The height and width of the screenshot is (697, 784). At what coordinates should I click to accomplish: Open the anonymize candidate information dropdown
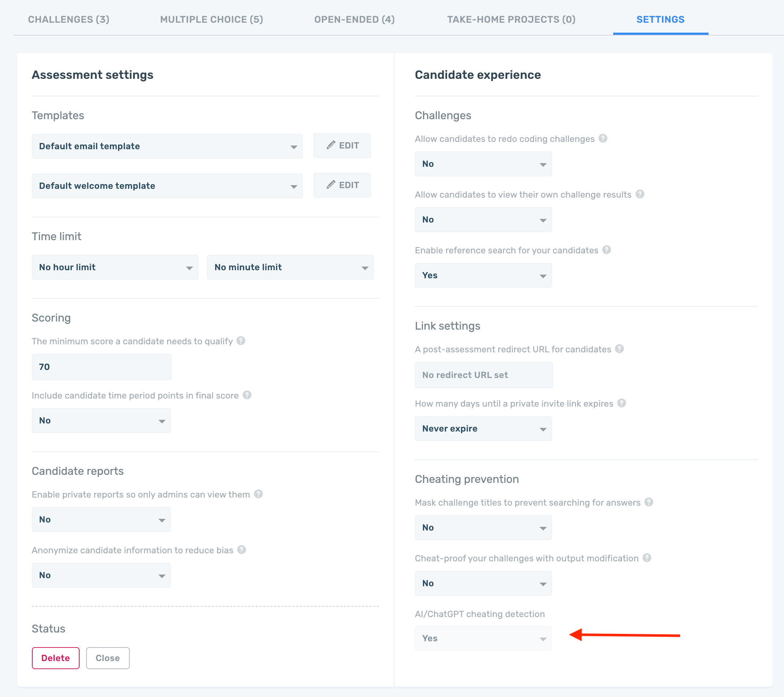(101, 575)
